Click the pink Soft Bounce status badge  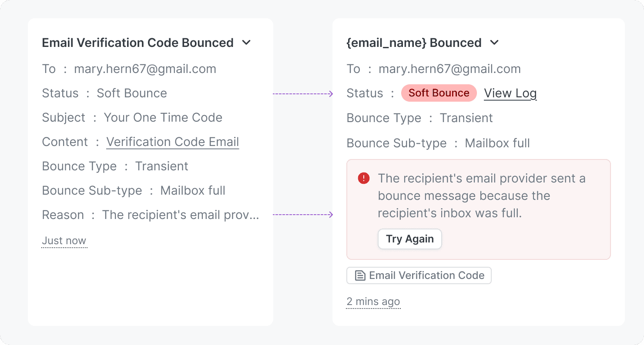pos(439,93)
